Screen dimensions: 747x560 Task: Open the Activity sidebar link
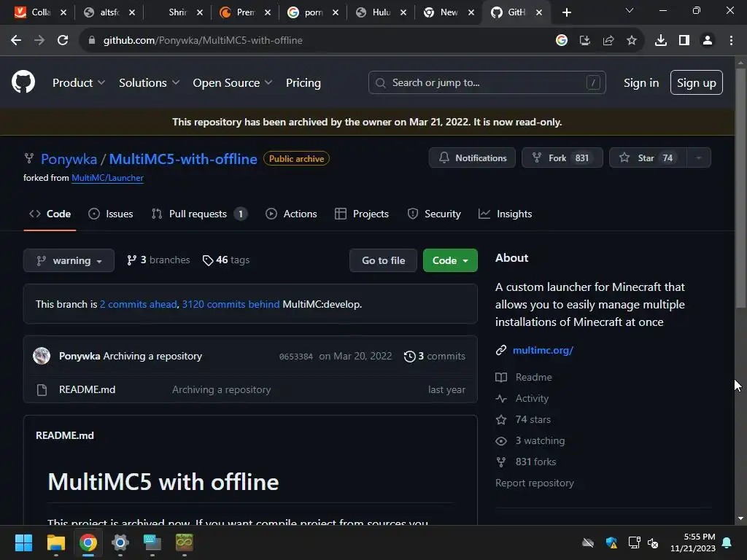point(532,399)
